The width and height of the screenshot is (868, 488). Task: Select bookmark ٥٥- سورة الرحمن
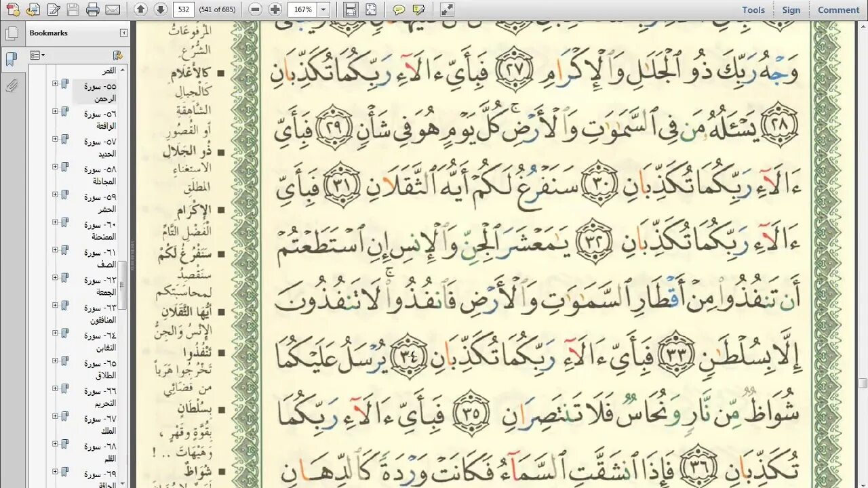pyautogui.click(x=100, y=92)
